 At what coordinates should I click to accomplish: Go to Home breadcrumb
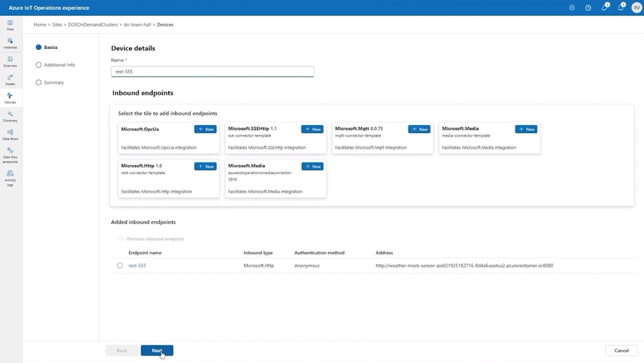(x=40, y=25)
